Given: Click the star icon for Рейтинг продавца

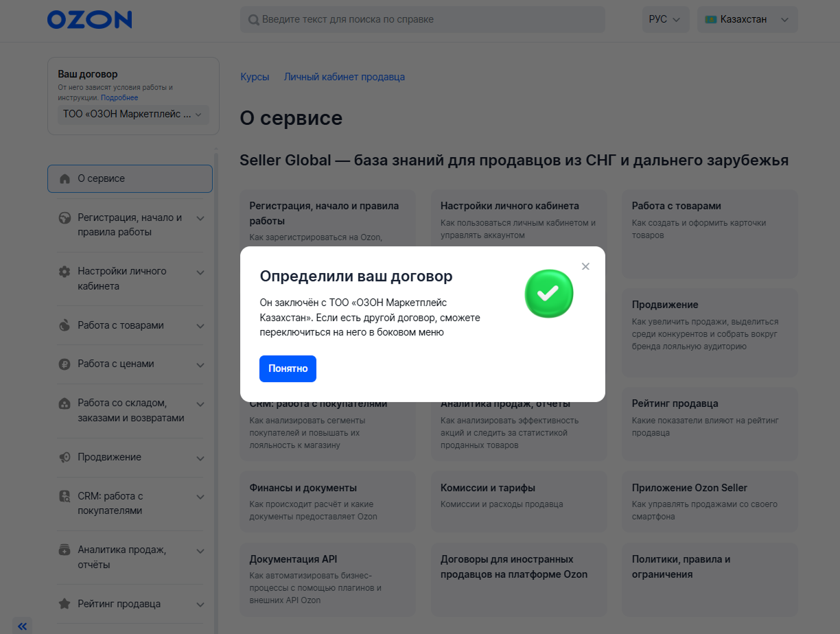Looking at the screenshot, I should click(x=65, y=604).
